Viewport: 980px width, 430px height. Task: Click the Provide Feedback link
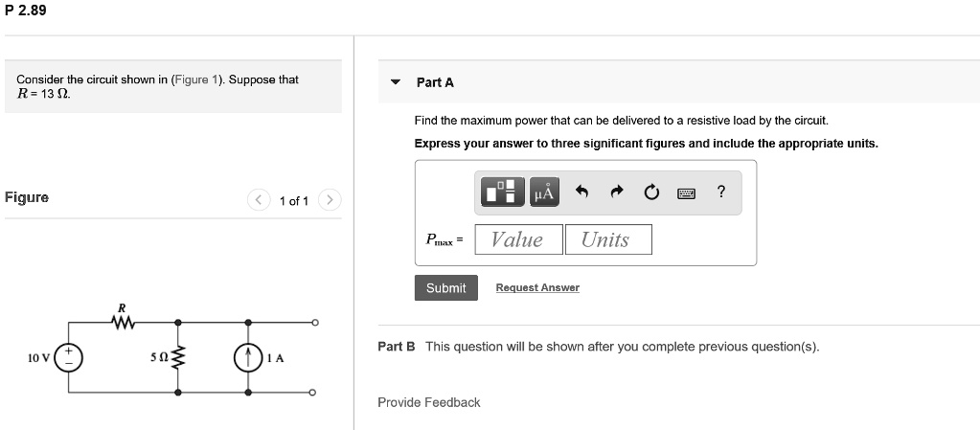tap(429, 402)
